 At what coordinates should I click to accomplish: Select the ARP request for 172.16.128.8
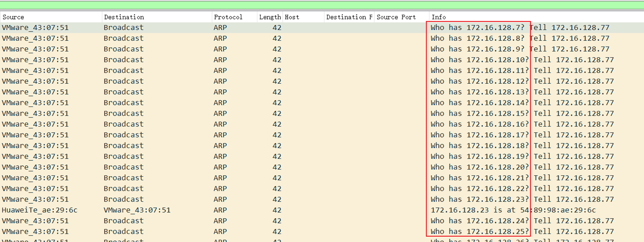(477, 38)
